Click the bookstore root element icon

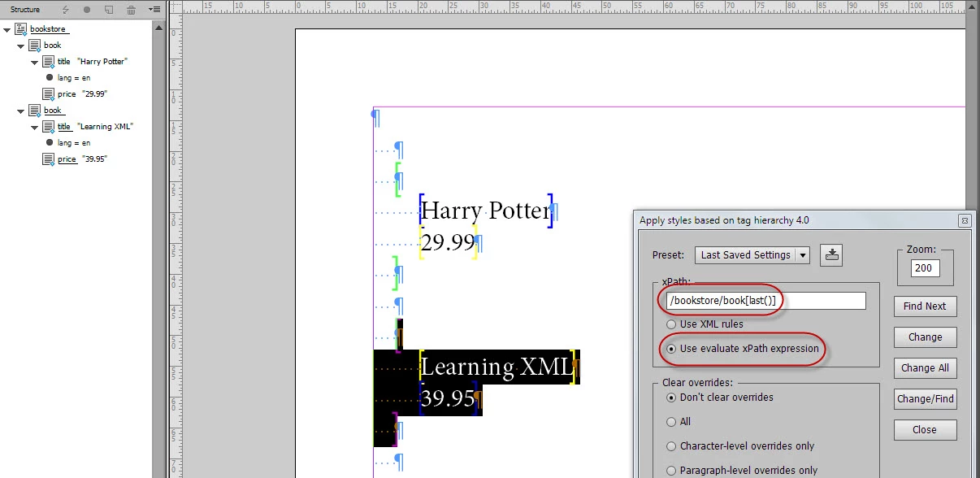point(21,29)
